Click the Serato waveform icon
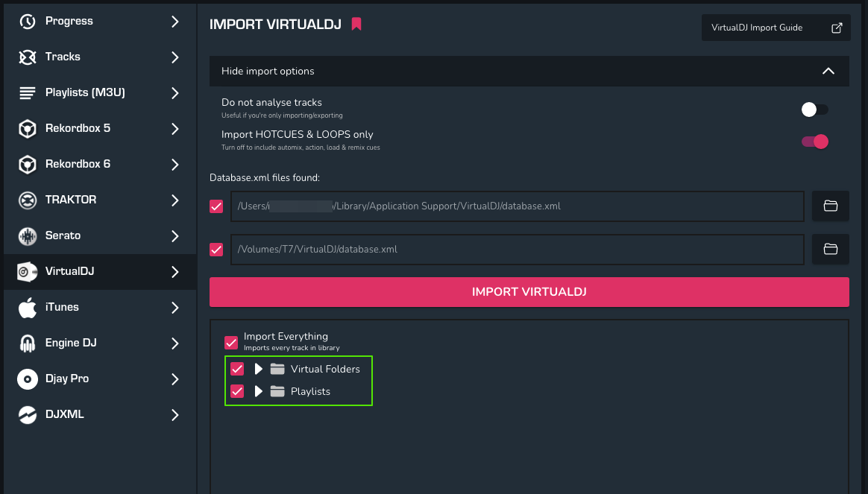This screenshot has height=494, width=868. point(27,235)
